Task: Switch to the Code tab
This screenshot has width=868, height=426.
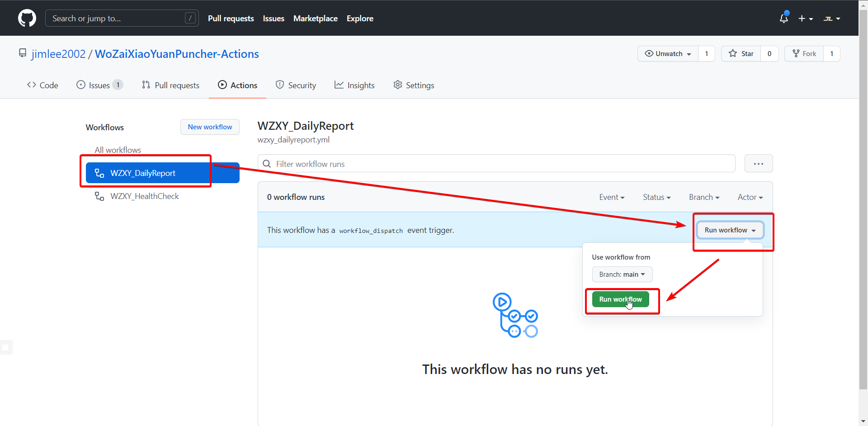Action: click(42, 85)
